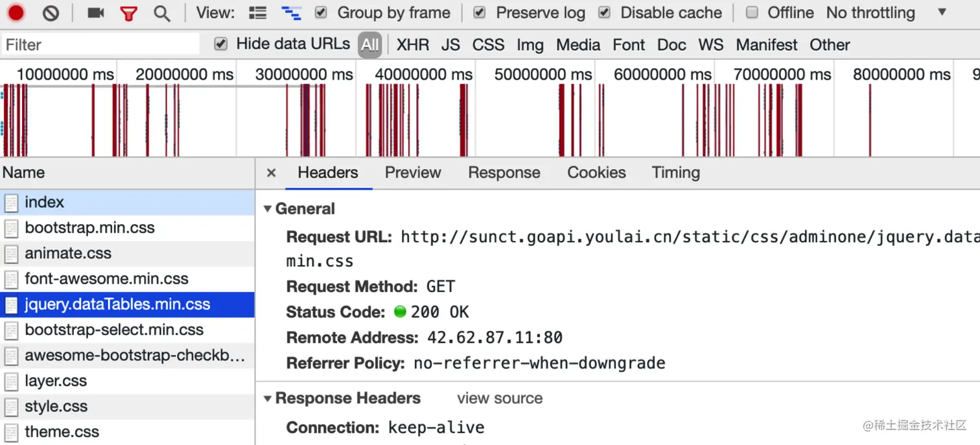Filter requests by Doc
The width and height of the screenshot is (980, 445).
pos(671,45)
